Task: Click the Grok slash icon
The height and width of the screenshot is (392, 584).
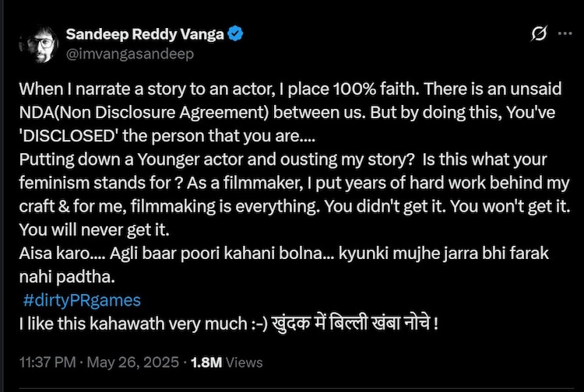Action: [537, 34]
